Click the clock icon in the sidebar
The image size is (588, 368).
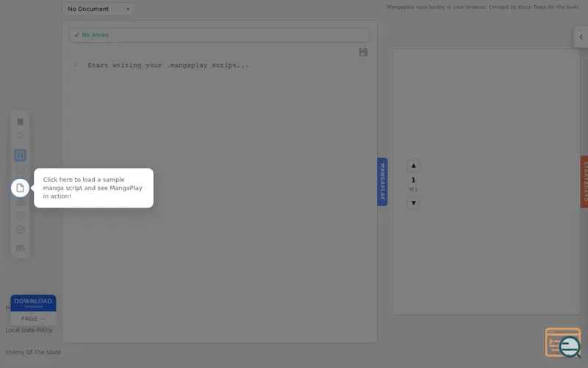(21, 229)
